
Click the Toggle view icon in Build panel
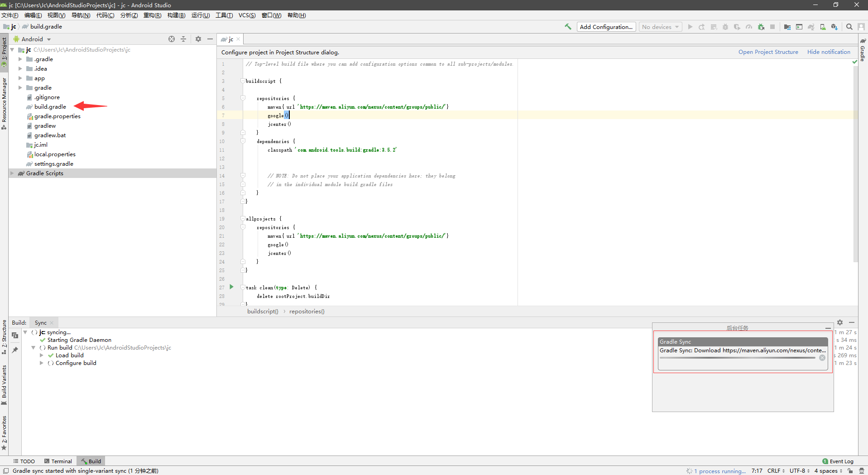coord(15,336)
